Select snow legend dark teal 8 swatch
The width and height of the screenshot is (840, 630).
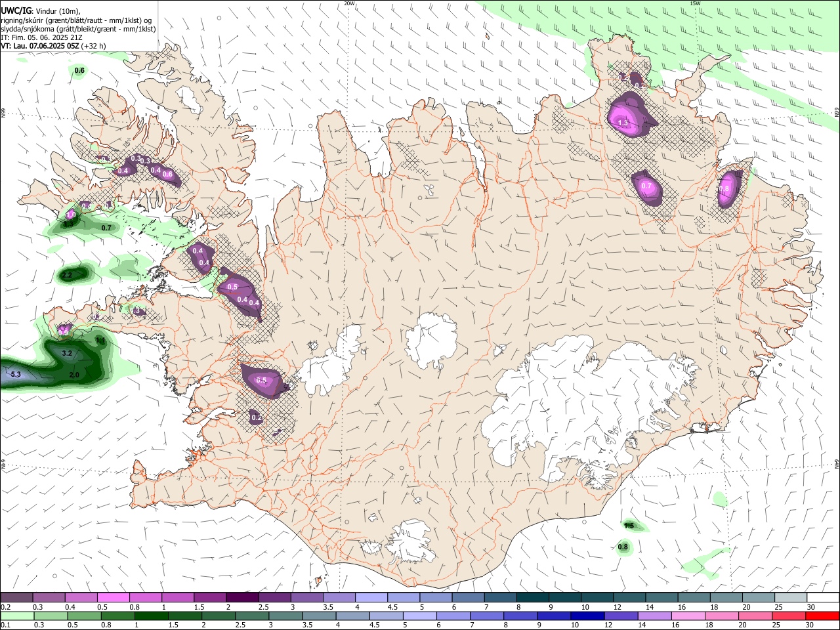(532, 598)
